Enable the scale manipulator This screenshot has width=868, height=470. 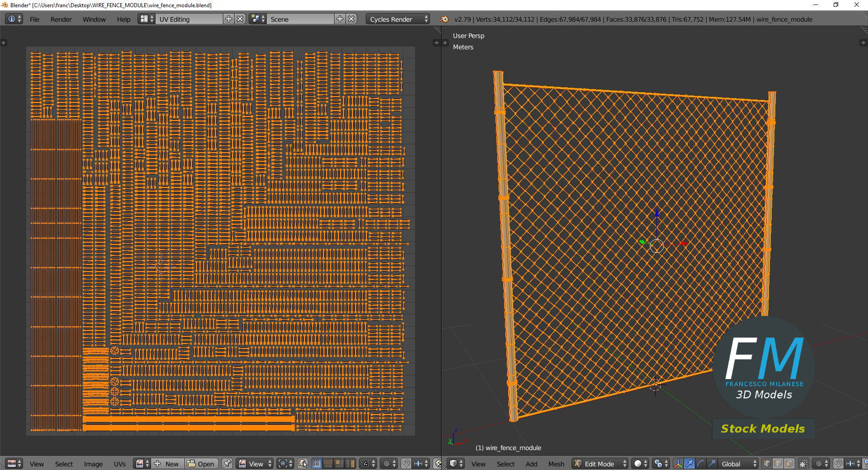(x=712, y=464)
